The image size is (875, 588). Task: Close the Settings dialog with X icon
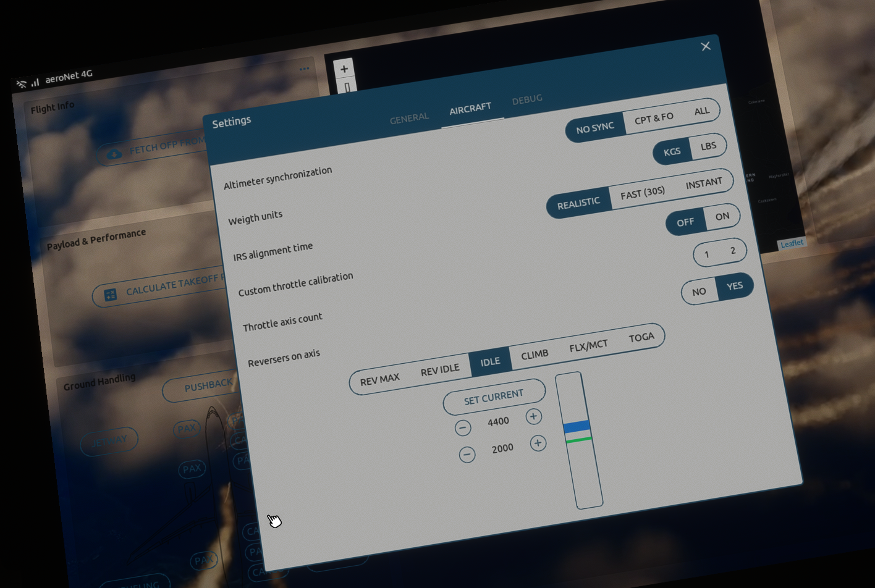point(706,46)
